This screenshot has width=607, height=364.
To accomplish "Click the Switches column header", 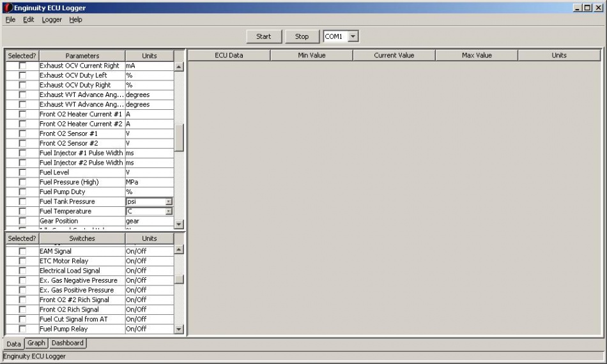I will point(82,238).
